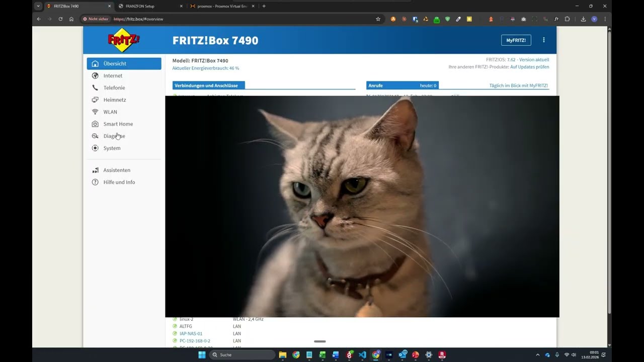The width and height of the screenshot is (644, 362).
Task: Click the MyFRITZ! button
Action: click(516, 40)
